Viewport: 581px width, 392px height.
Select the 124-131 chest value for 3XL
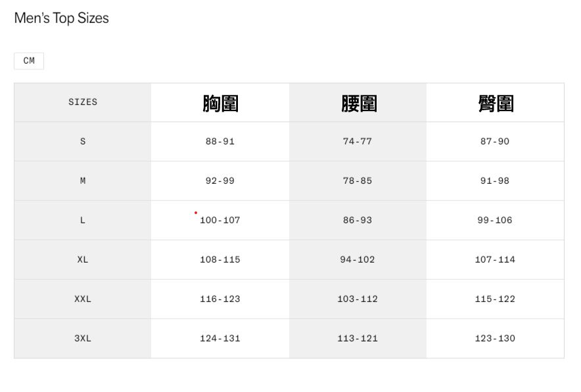220,339
